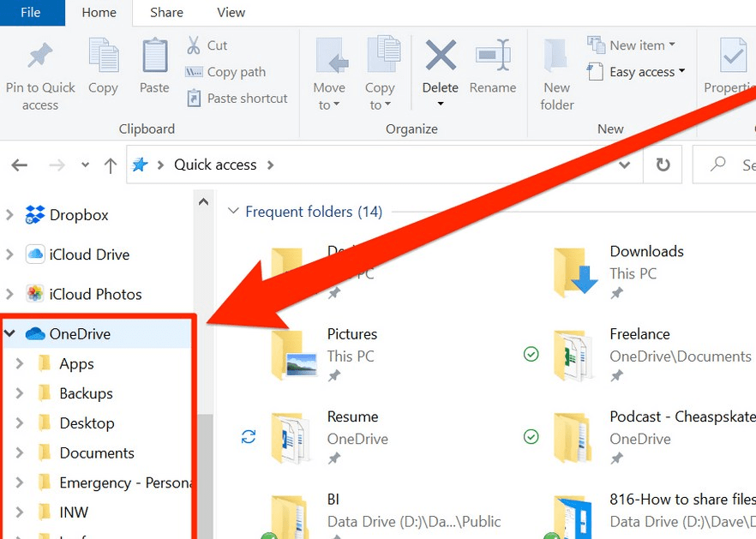The height and width of the screenshot is (539, 756).
Task: Click the Paste clipboard icon
Action: 155,56
